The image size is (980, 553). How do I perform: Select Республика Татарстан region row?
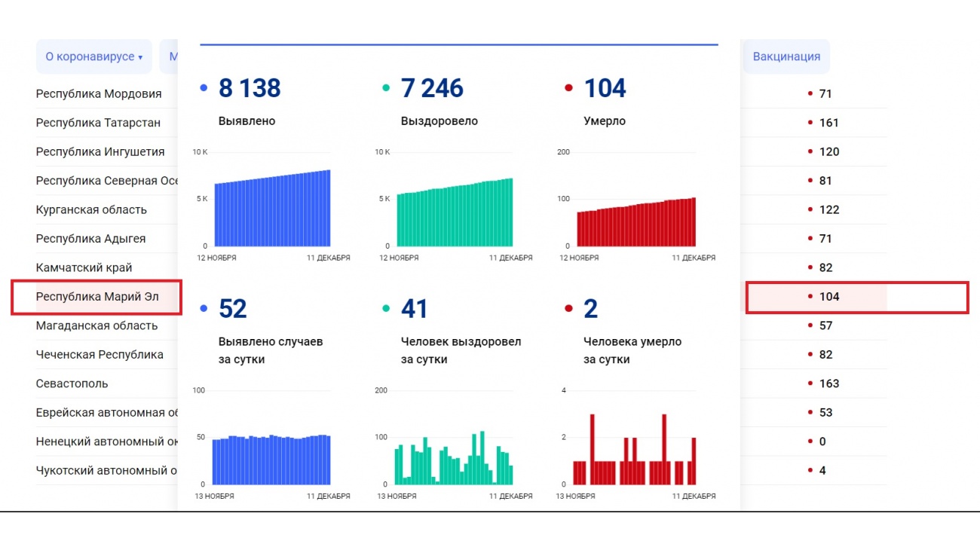click(x=98, y=123)
